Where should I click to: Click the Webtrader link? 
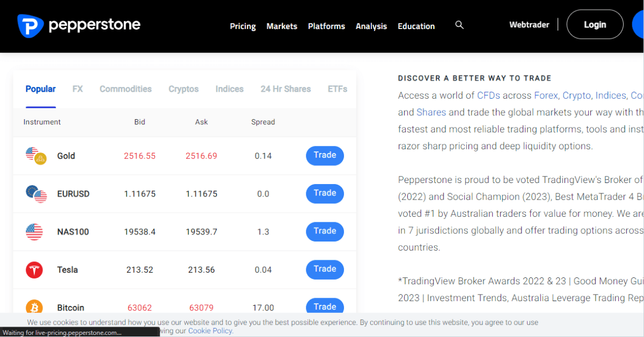pyautogui.click(x=529, y=24)
